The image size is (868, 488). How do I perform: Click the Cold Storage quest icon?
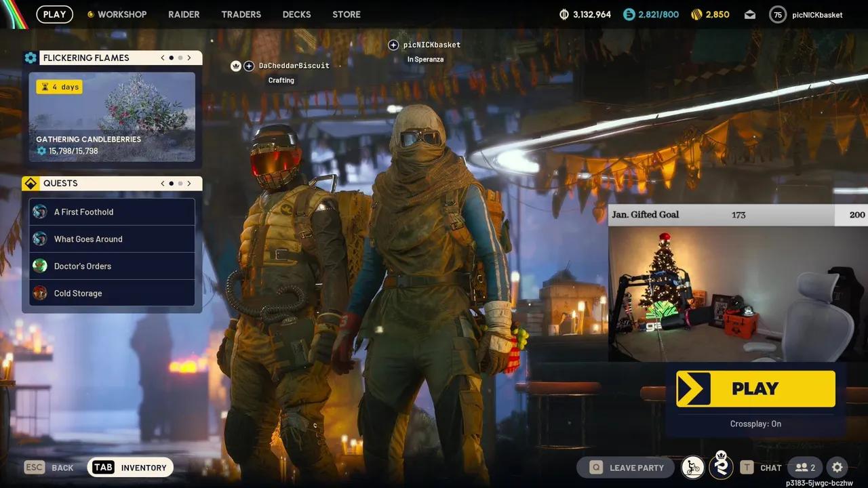39,293
